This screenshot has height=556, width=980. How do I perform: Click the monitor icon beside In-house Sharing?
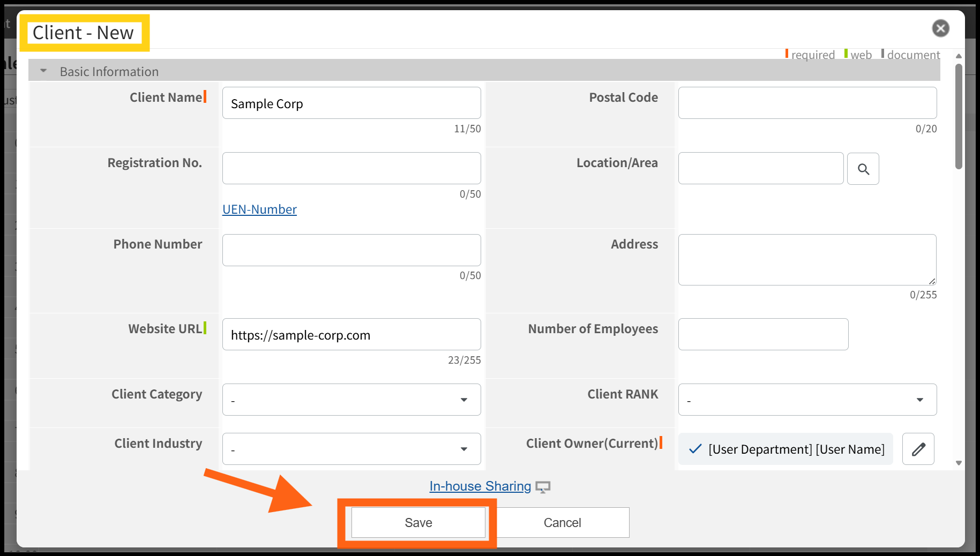pyautogui.click(x=543, y=487)
